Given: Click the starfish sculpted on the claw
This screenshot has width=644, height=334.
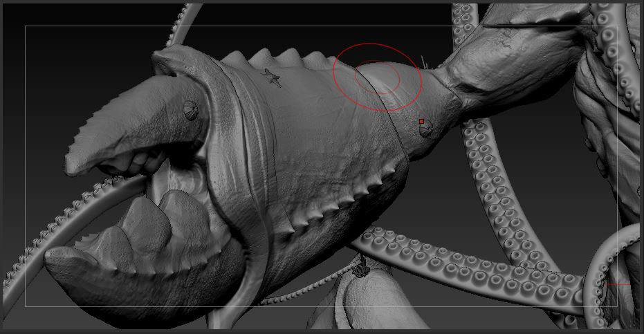Looking at the screenshot, I should (271, 77).
